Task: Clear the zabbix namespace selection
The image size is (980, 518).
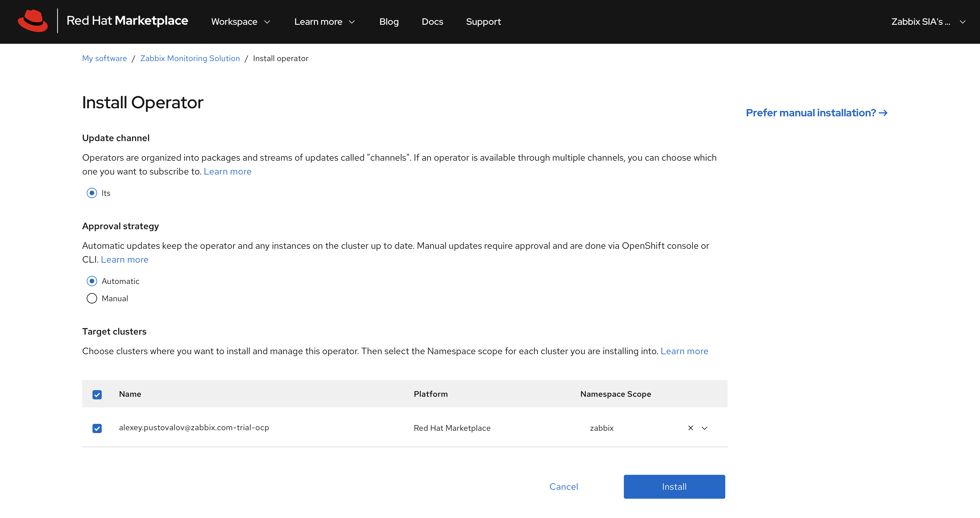Action: (x=690, y=428)
